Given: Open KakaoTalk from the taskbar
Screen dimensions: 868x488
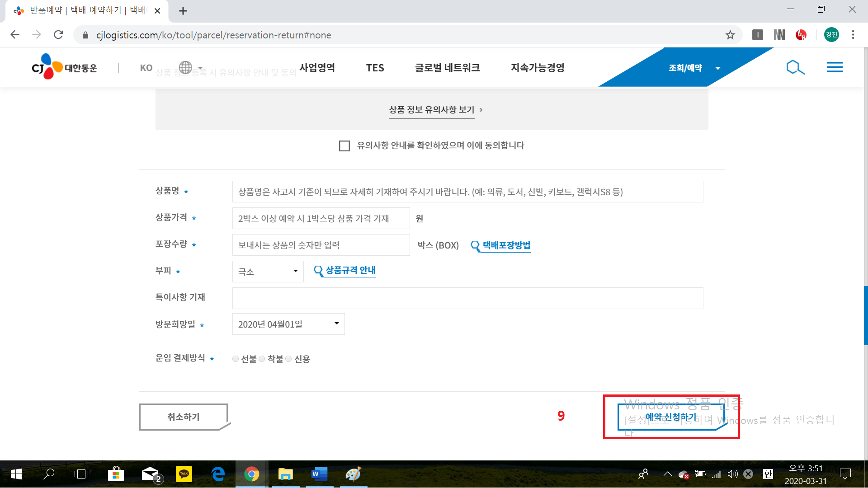Looking at the screenshot, I should pyautogui.click(x=184, y=474).
